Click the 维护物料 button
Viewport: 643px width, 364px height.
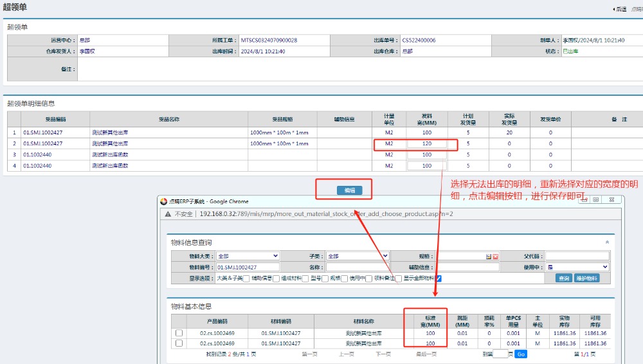[586, 278]
